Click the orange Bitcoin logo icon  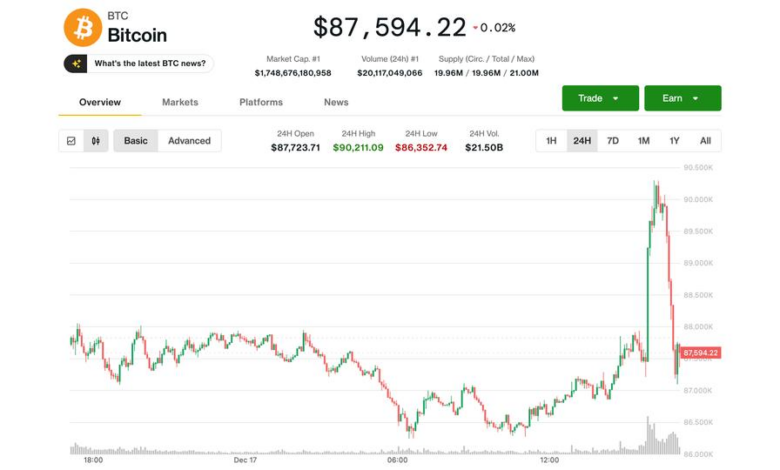coord(82,28)
